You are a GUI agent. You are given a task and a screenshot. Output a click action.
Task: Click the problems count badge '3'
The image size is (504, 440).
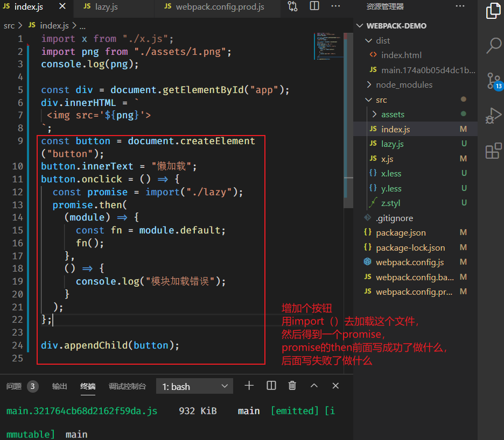32,386
